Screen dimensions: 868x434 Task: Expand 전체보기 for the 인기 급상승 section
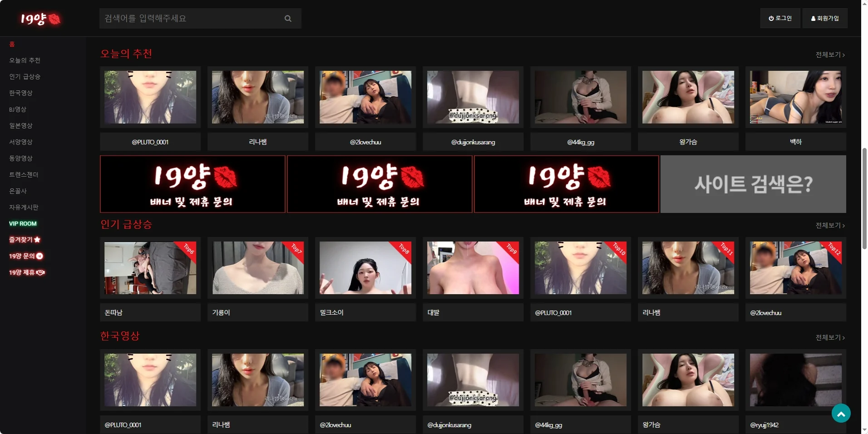tap(830, 225)
